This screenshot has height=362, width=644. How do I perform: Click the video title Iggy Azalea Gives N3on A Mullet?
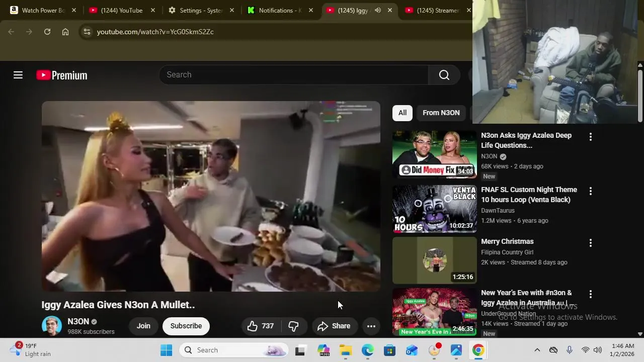point(118,305)
